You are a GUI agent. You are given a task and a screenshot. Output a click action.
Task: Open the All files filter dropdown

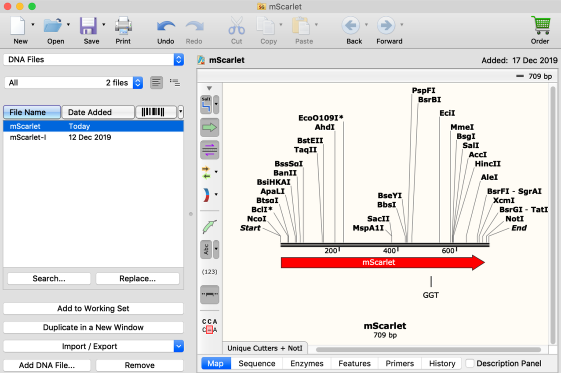pyautogui.click(x=74, y=83)
